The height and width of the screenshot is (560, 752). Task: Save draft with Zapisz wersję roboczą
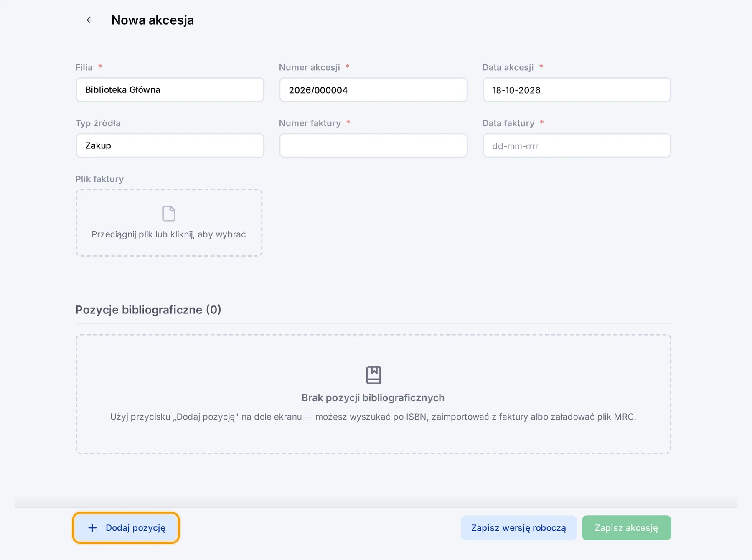click(x=518, y=528)
